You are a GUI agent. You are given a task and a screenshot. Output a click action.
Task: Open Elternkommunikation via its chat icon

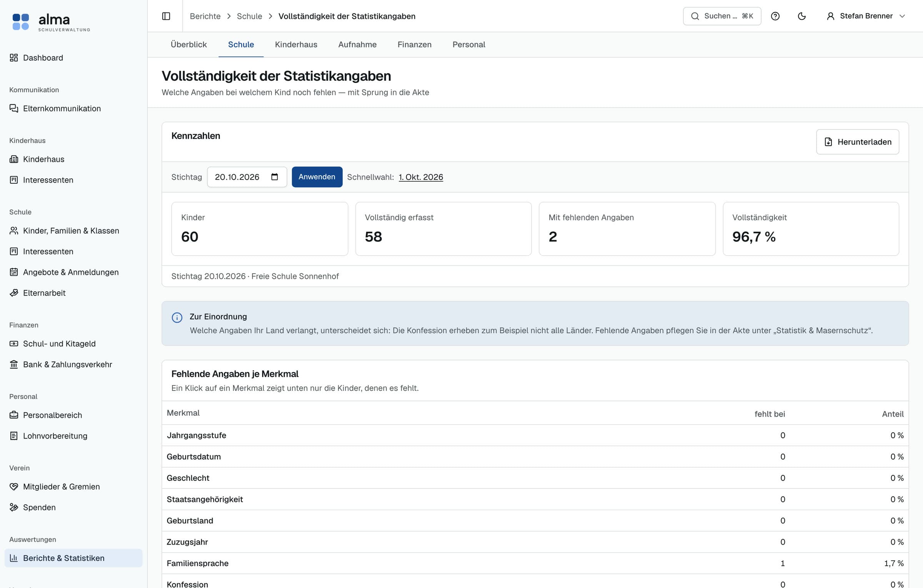(14, 108)
